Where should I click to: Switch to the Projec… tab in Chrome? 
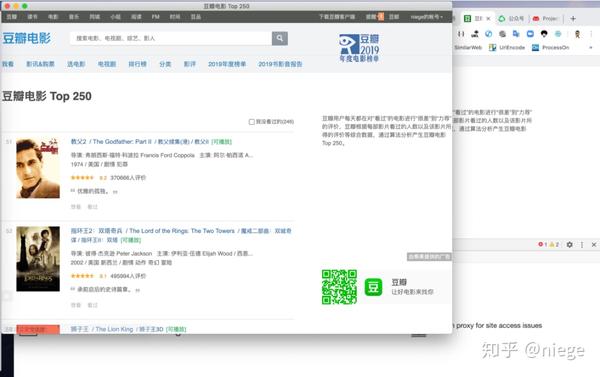coord(546,18)
